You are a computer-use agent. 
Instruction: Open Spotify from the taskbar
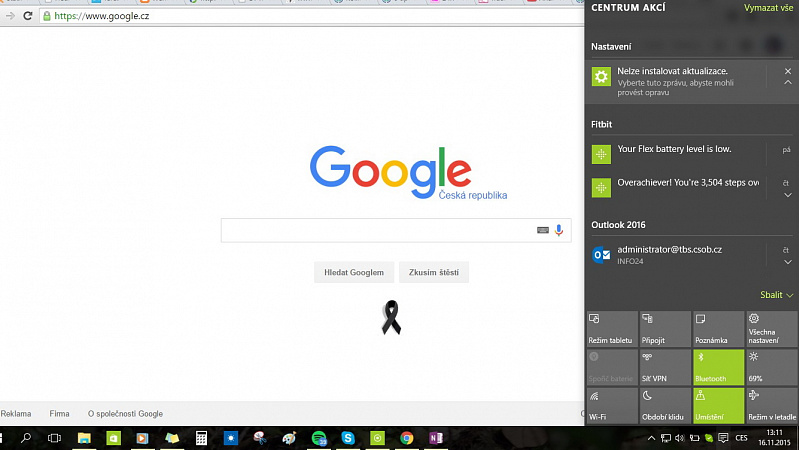coord(319,438)
